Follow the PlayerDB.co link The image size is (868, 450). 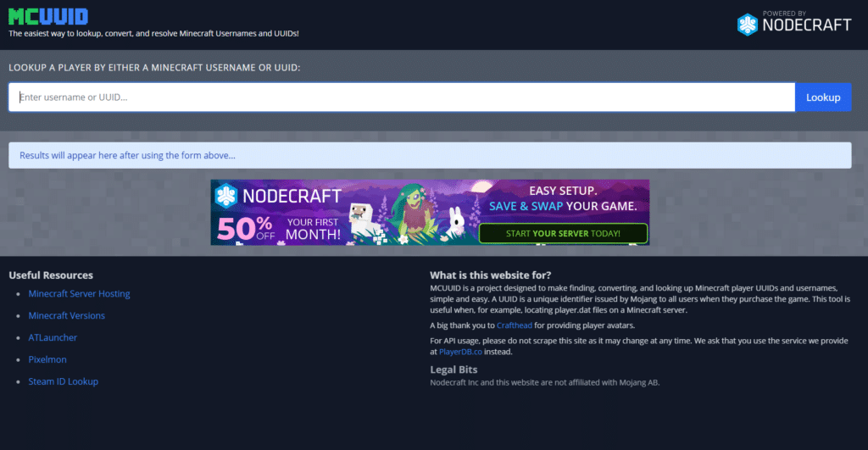point(460,352)
